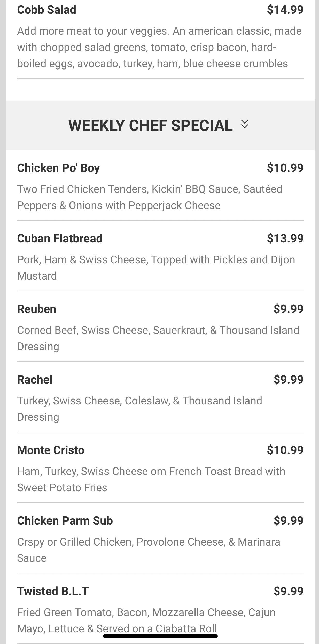Tap the Monte Cristo $10.99 price

(285, 450)
